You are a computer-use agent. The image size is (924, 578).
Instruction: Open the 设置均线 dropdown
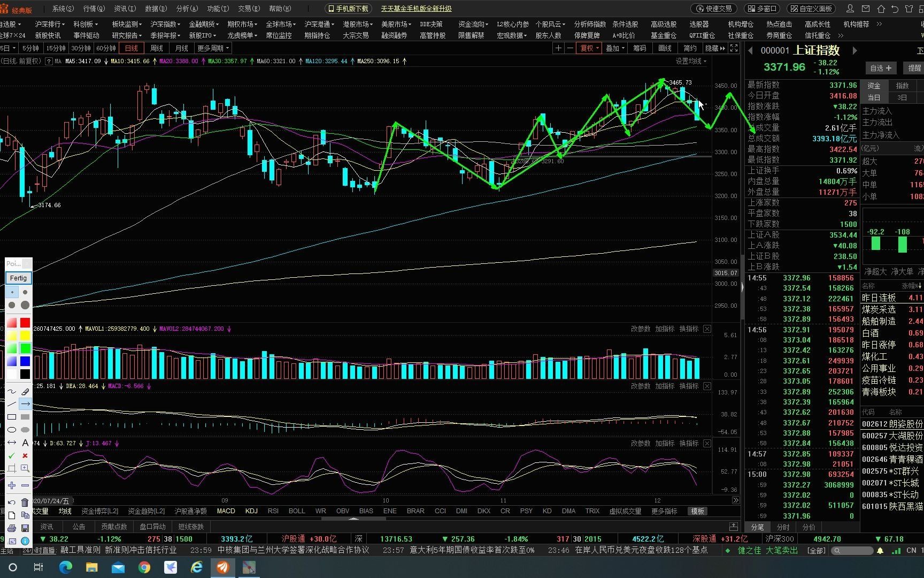tap(691, 61)
